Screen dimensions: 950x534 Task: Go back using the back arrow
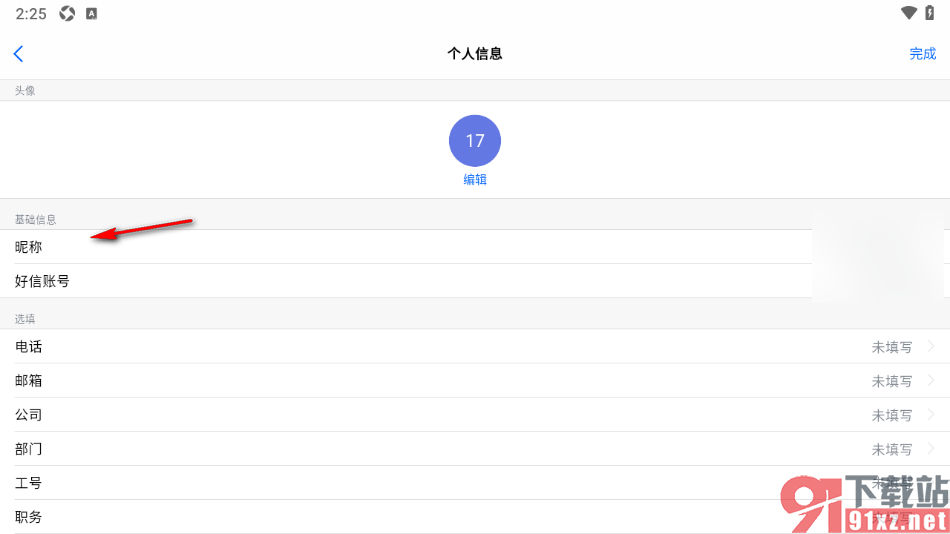[18, 54]
